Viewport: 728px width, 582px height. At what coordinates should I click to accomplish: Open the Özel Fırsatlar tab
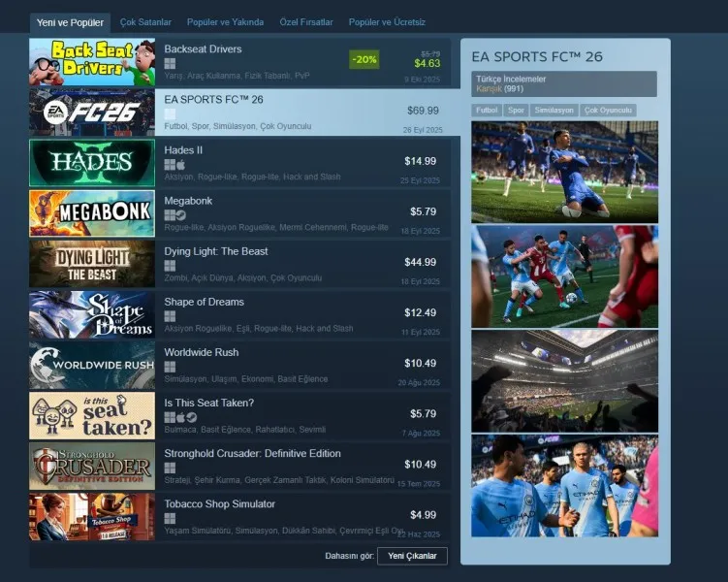pos(306,22)
